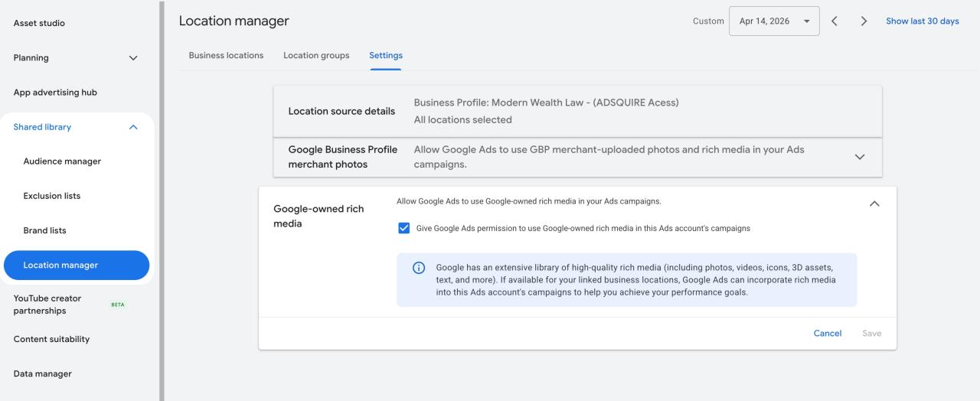The height and width of the screenshot is (401, 980).
Task: Click the info icon in blue notice
Action: tap(419, 268)
